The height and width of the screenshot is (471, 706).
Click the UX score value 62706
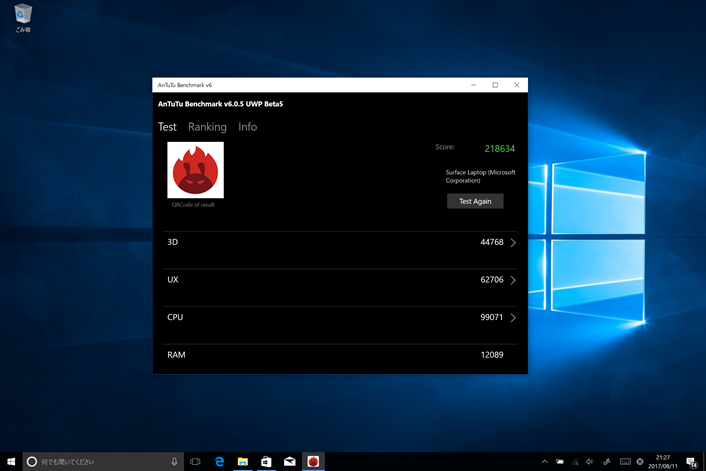tap(492, 280)
